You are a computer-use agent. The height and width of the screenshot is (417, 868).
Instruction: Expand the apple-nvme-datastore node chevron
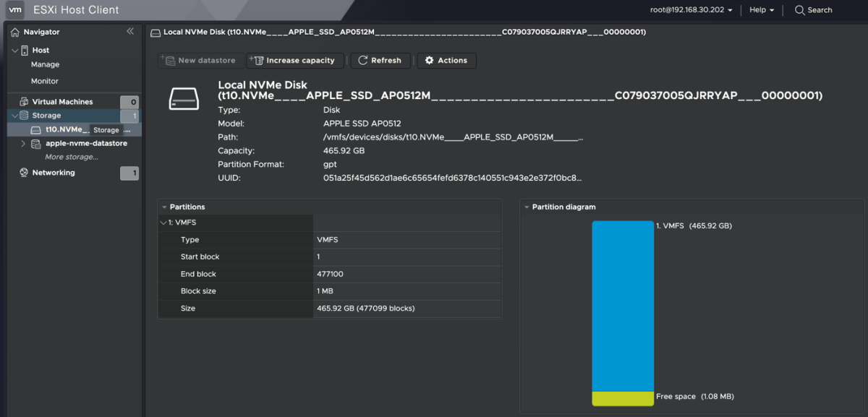[23, 144]
